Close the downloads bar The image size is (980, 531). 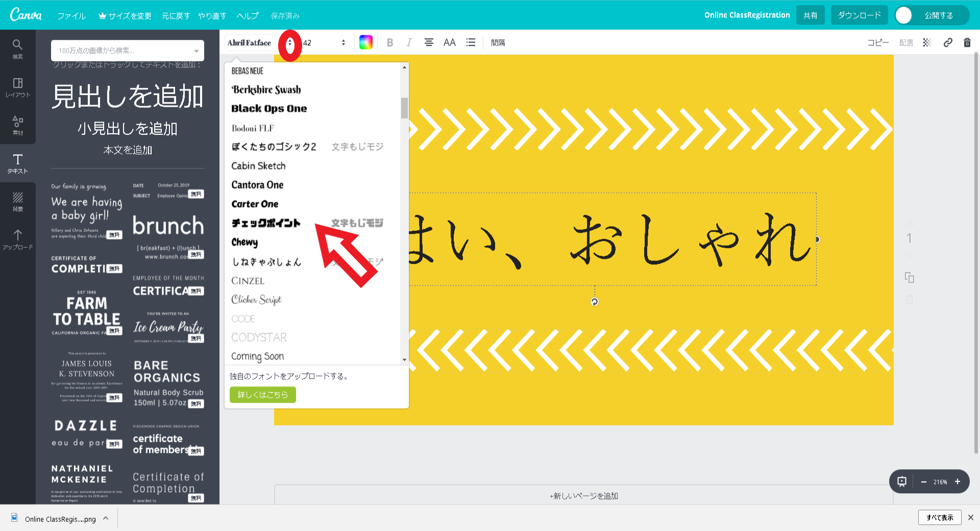click(x=971, y=518)
